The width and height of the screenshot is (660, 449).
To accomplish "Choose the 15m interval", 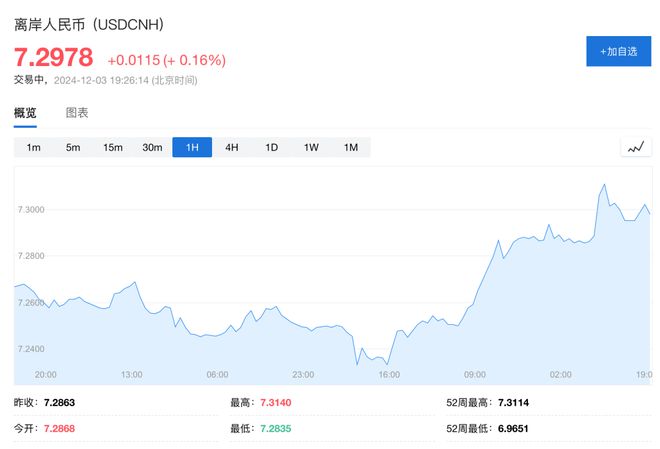I will pyautogui.click(x=113, y=147).
